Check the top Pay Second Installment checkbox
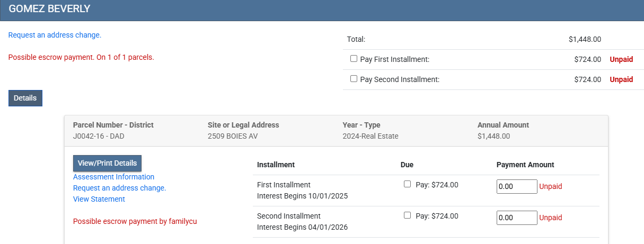 [354, 79]
